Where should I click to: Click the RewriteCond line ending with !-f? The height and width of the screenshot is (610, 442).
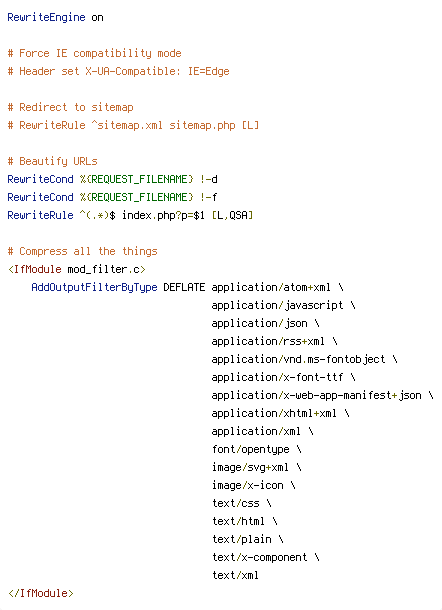click(x=112, y=197)
